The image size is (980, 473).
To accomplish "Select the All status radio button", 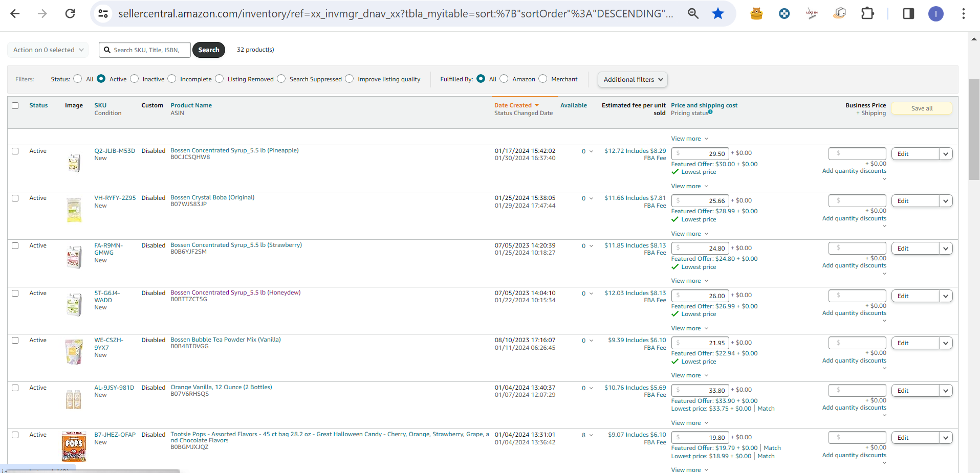I will (78, 79).
